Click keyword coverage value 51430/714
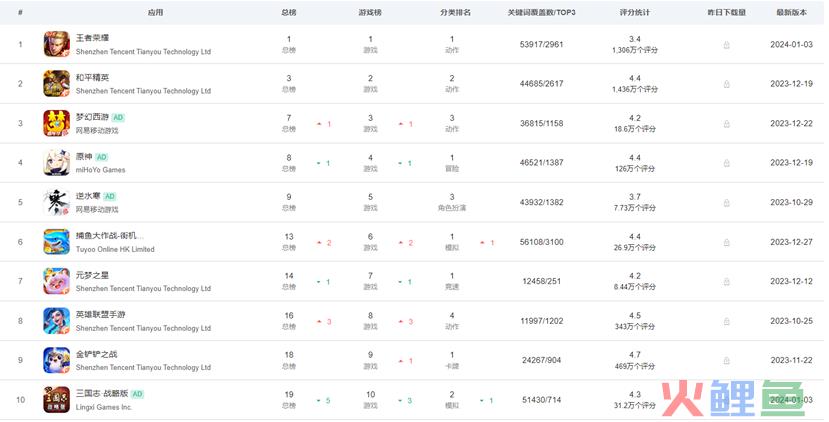829x422 pixels. [x=541, y=400]
